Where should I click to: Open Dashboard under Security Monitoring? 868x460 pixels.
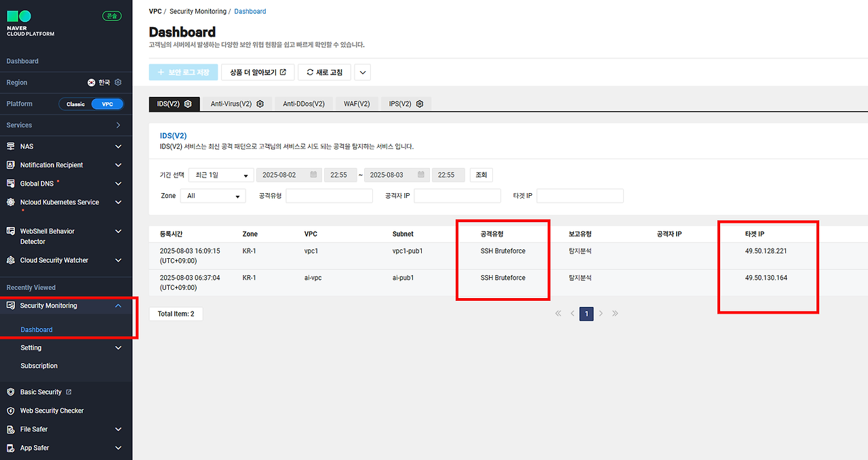pos(37,330)
